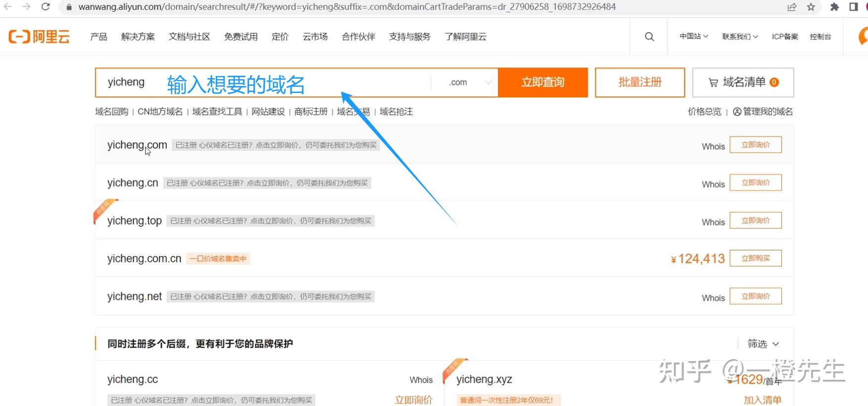Open the CN地方域名 link

coord(160,112)
